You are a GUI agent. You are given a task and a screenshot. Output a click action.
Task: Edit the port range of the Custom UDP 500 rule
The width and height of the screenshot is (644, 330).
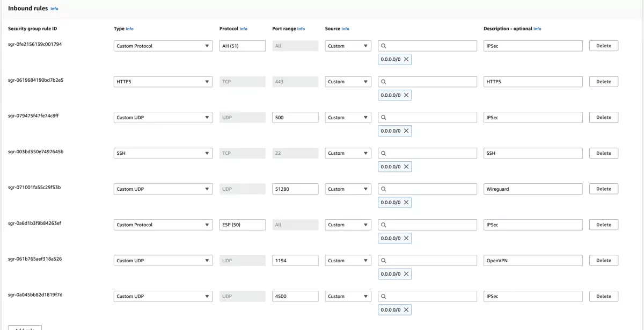tap(295, 117)
